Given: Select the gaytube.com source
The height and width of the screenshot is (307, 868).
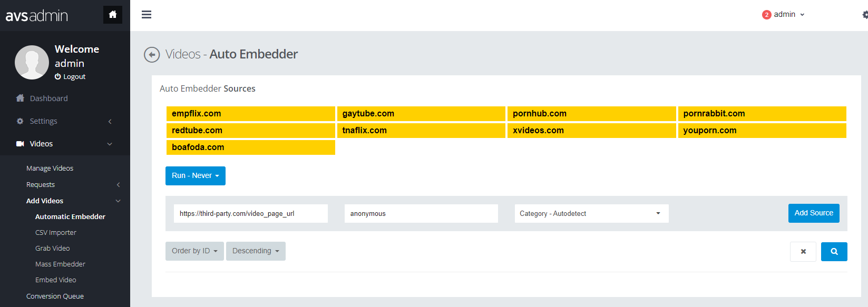Looking at the screenshot, I should point(421,114).
